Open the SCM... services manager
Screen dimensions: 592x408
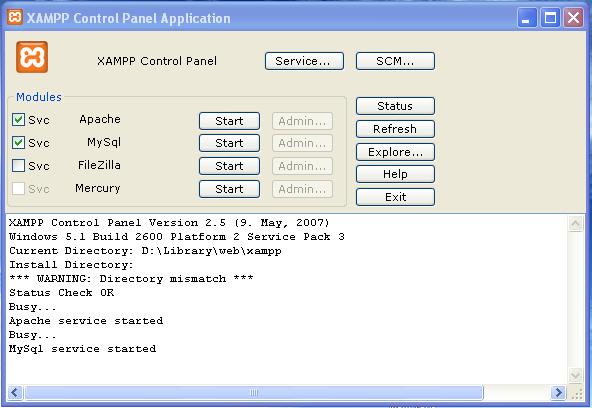[x=395, y=61]
